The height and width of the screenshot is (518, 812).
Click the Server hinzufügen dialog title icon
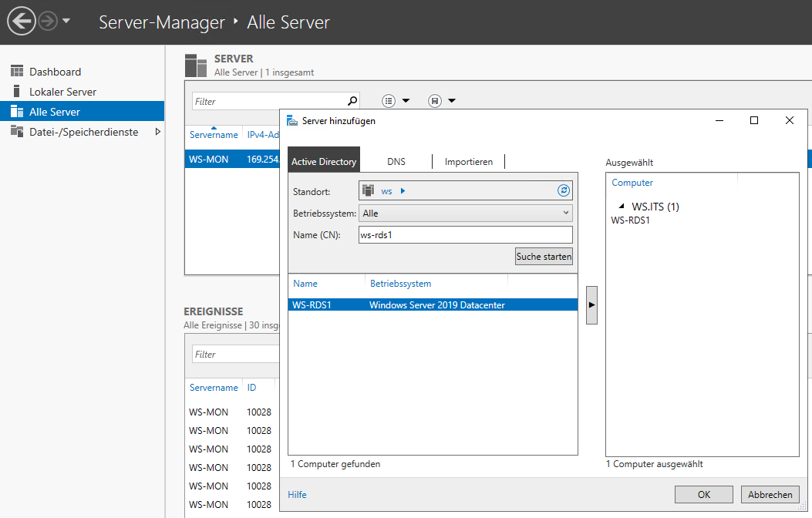tap(292, 120)
